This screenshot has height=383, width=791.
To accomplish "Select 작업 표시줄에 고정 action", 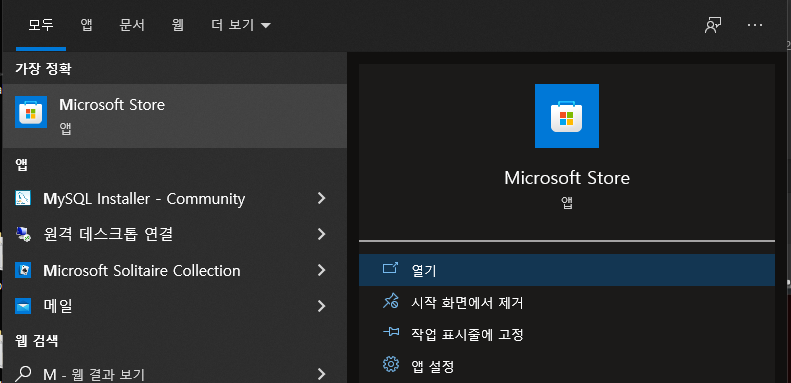I will 567,334.
